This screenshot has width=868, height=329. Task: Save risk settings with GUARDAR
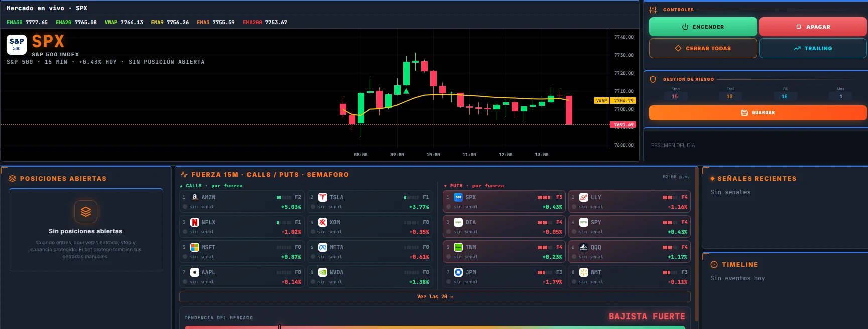point(758,113)
